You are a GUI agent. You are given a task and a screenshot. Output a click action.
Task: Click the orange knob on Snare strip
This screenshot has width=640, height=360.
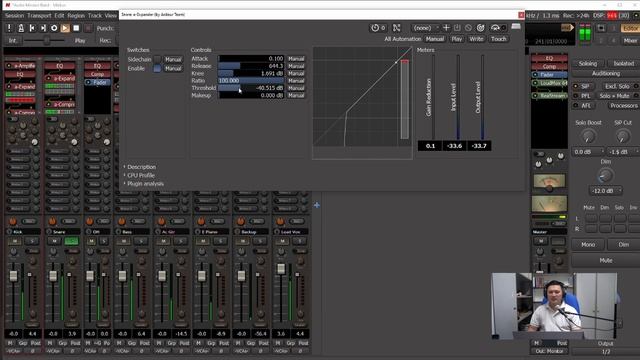52,221
